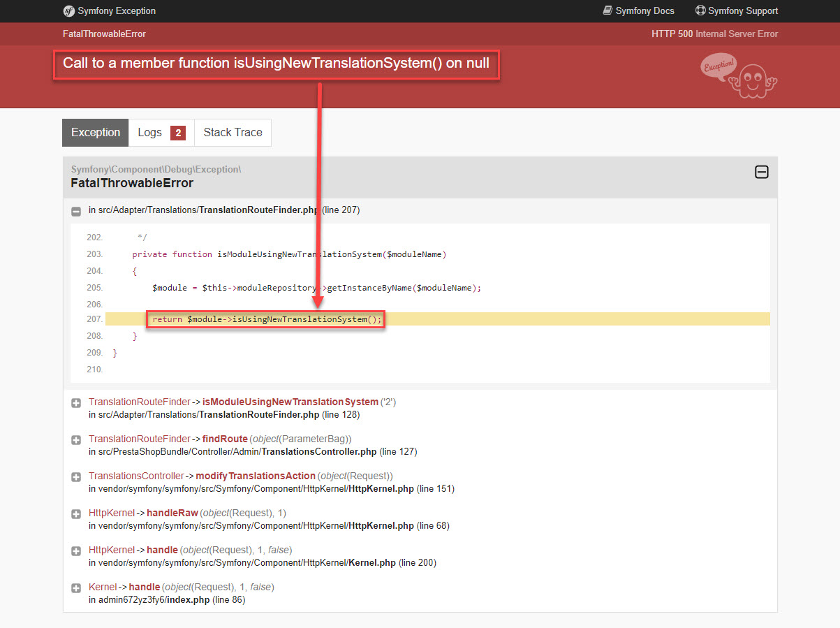840x628 pixels.
Task: Click the FatalThrowableError heading in panel
Action: pyautogui.click(x=132, y=183)
